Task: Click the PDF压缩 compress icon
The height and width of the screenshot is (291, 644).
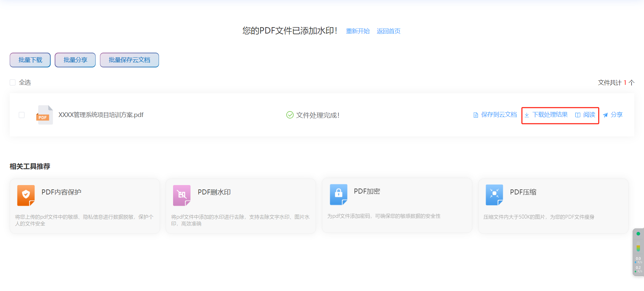Action: (x=494, y=194)
